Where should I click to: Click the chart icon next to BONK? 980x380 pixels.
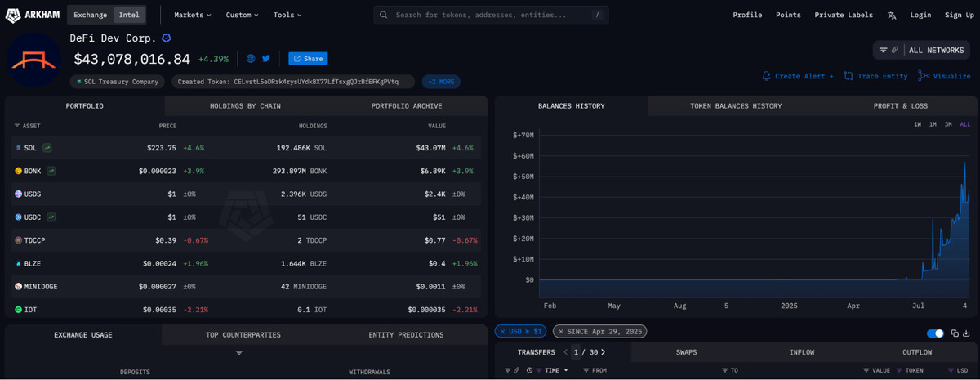pos(52,171)
